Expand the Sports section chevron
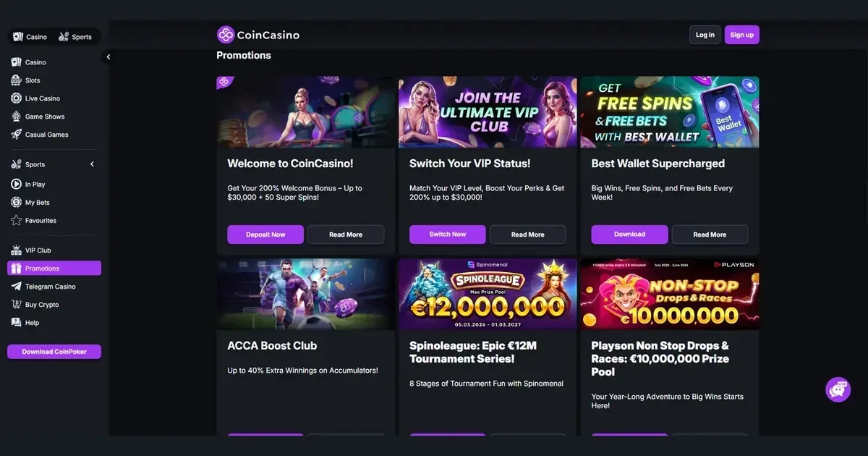The height and width of the screenshot is (456, 868). (92, 164)
